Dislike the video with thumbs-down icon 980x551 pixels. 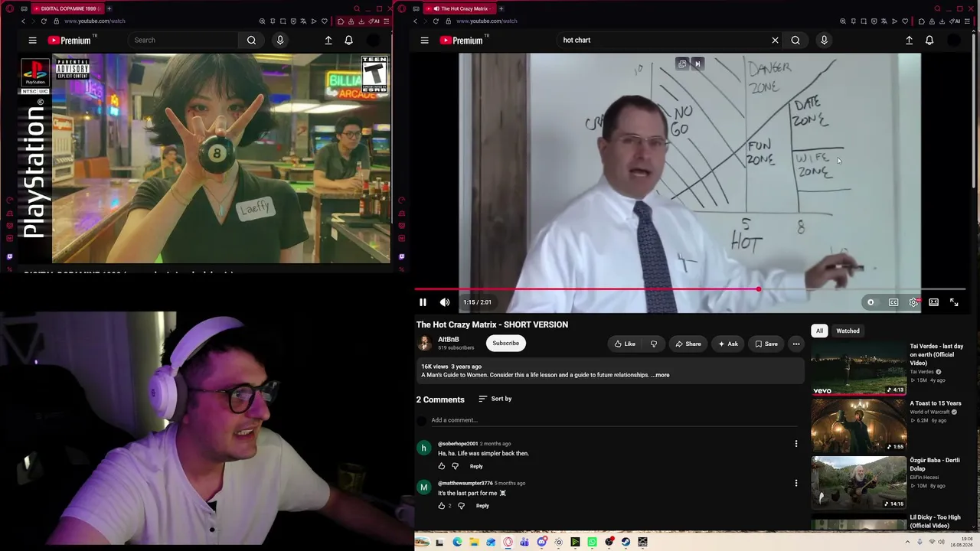tap(654, 344)
